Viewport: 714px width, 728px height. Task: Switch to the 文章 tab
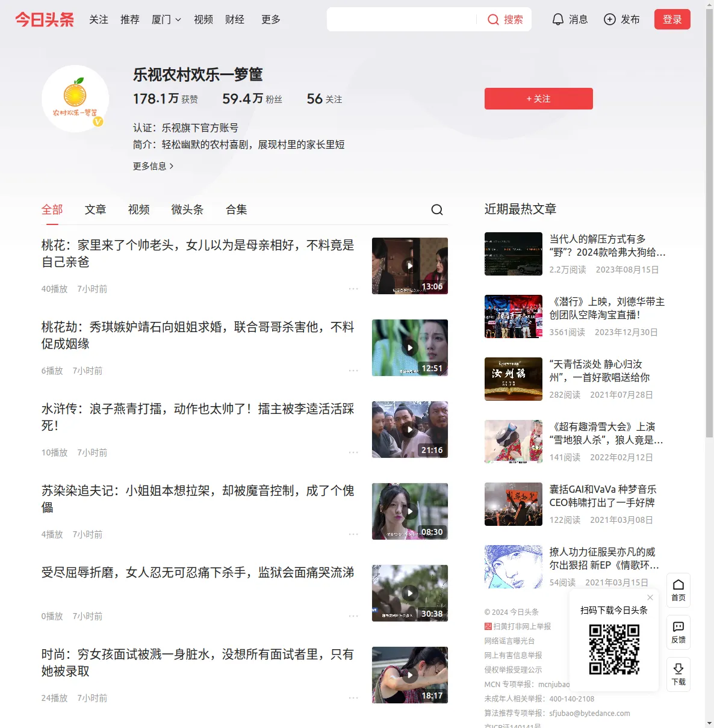click(x=96, y=209)
